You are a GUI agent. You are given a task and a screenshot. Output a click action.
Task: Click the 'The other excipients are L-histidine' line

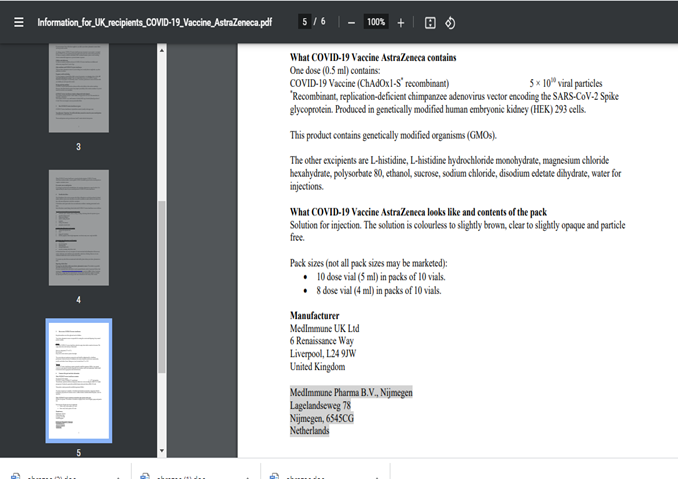449,160
